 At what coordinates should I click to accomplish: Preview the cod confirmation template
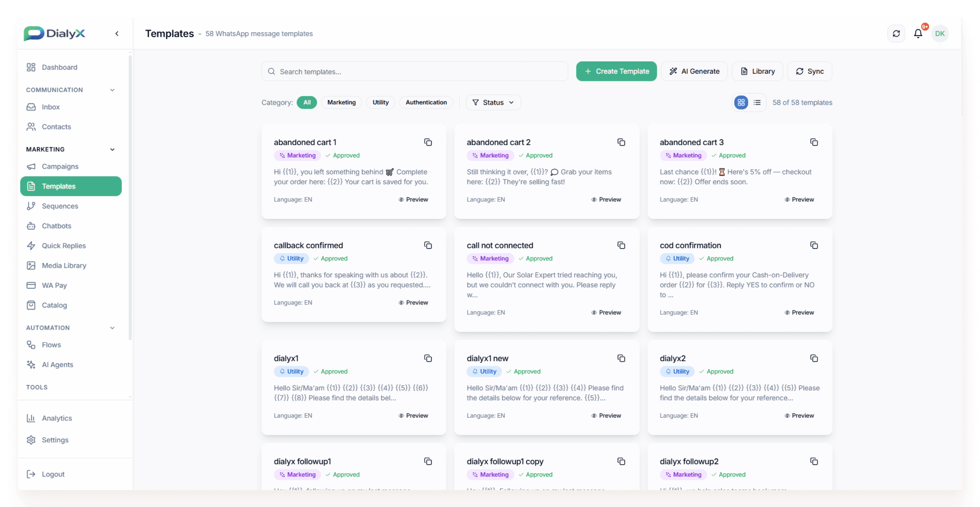pyautogui.click(x=799, y=312)
